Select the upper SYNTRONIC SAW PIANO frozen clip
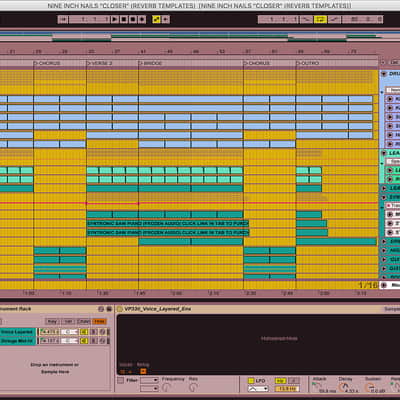Image resolution: width=400 pixels, height=400 pixels. [168, 223]
